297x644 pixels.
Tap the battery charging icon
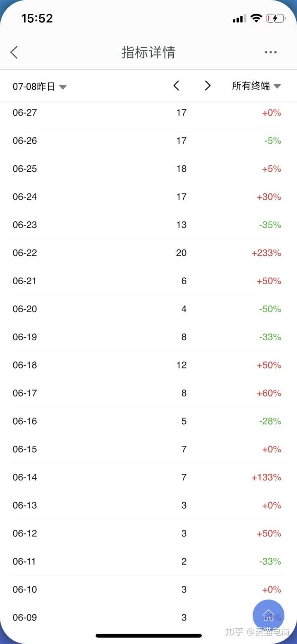(x=275, y=18)
